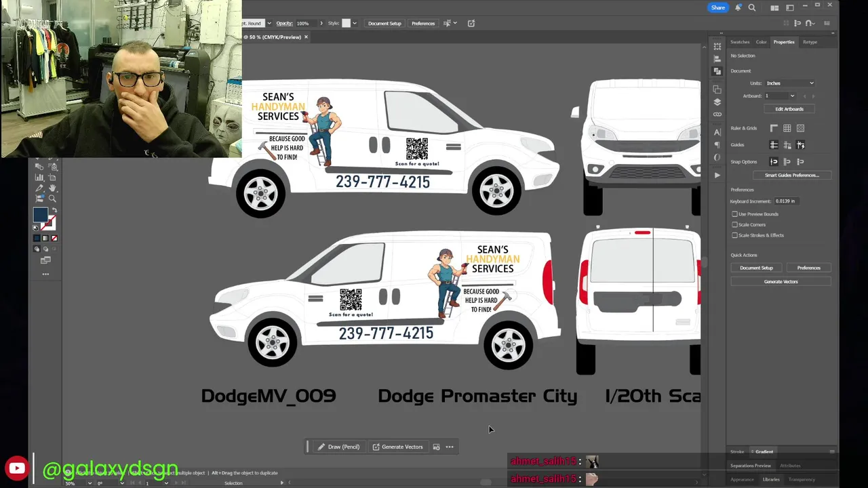Open the Libraries tab
Screen dimensions: 868x488
click(771, 479)
